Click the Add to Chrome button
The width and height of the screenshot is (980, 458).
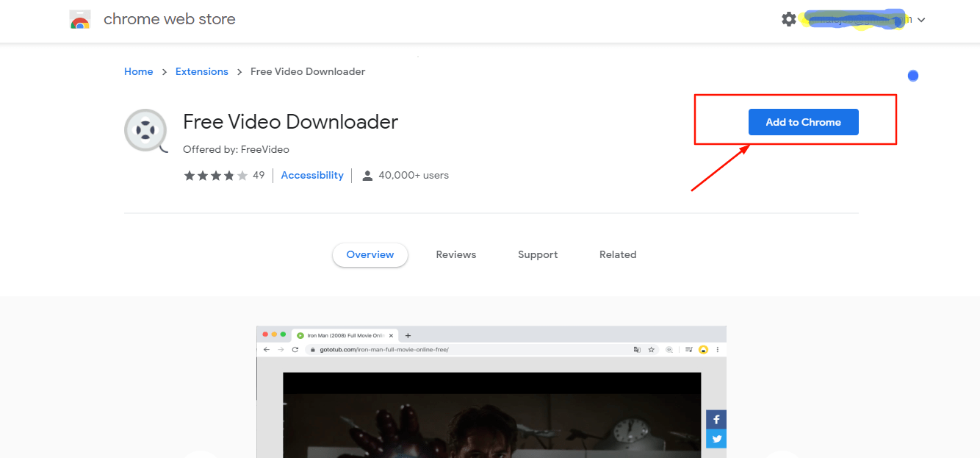click(803, 122)
